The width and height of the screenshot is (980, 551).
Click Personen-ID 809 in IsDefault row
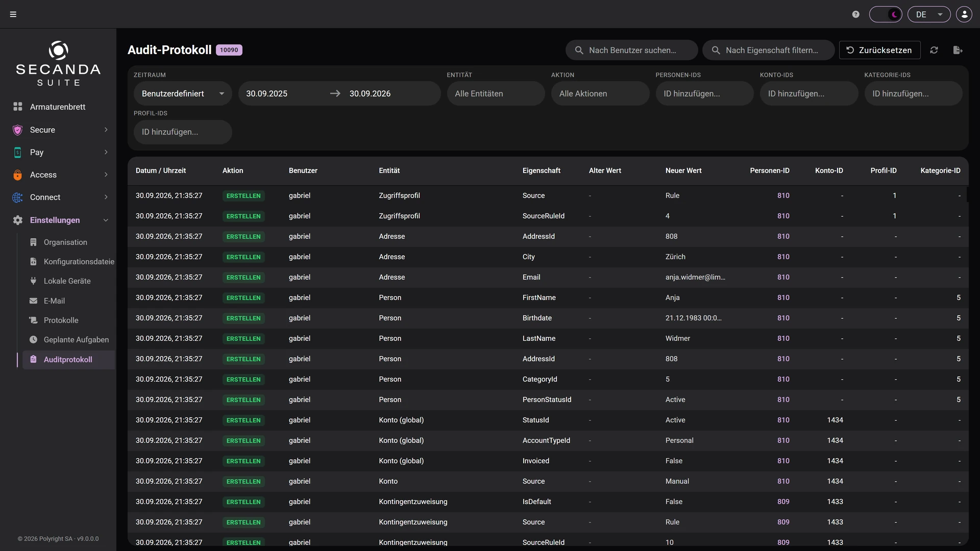pyautogui.click(x=783, y=502)
